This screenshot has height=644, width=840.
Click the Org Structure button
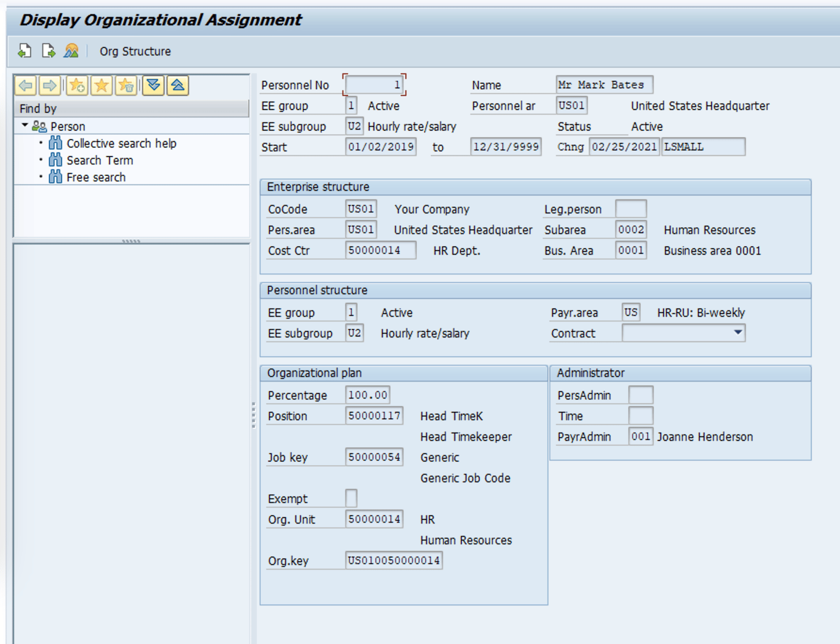pyautogui.click(x=135, y=51)
